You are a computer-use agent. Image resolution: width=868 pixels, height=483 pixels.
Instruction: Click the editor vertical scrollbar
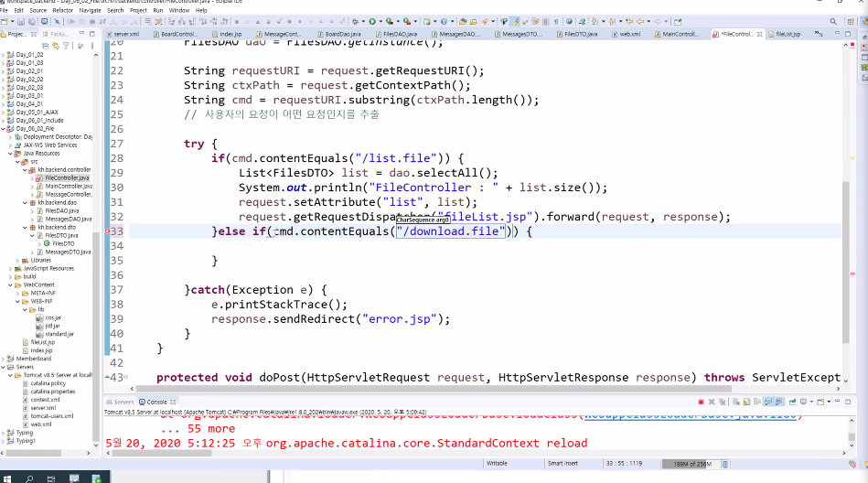[845, 261]
